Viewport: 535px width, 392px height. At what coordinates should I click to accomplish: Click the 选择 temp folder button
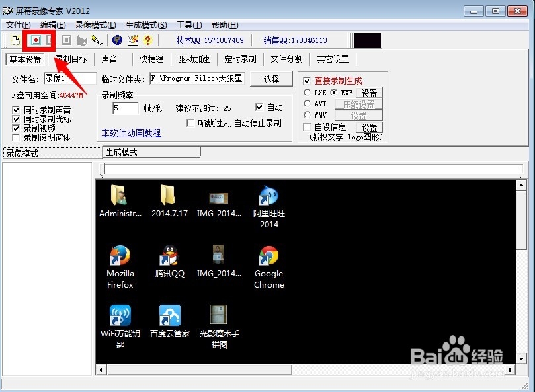click(x=271, y=79)
